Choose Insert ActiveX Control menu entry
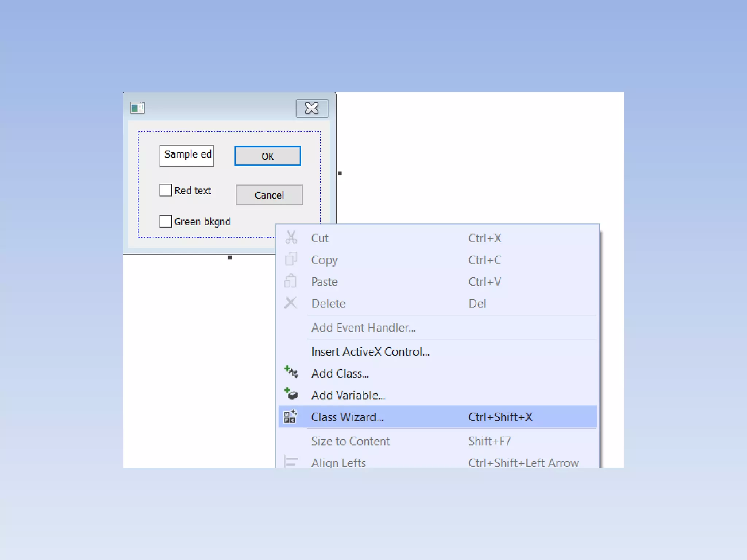 pos(370,352)
